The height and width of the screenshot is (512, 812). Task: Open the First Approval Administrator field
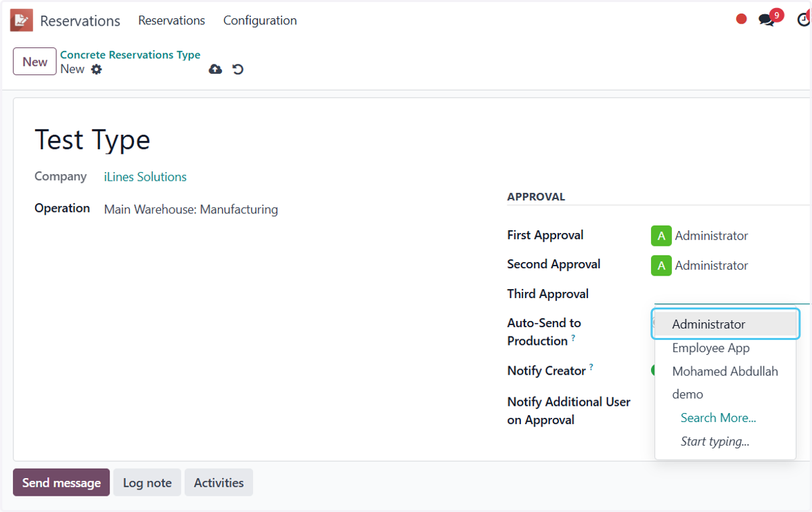(x=712, y=236)
